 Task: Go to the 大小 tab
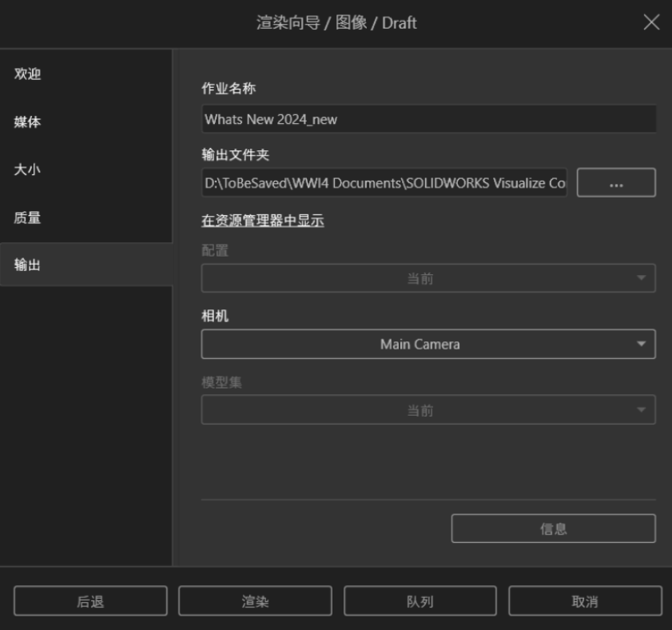click(x=28, y=170)
